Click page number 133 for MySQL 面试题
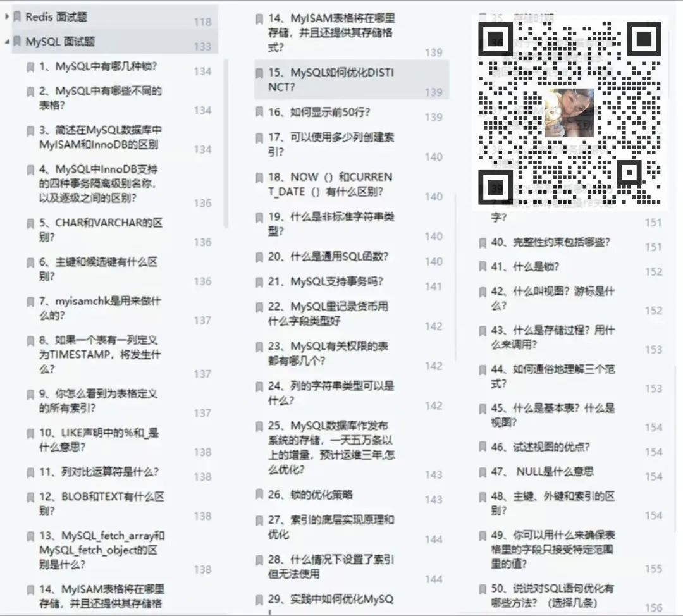The height and width of the screenshot is (616, 683). click(x=202, y=46)
